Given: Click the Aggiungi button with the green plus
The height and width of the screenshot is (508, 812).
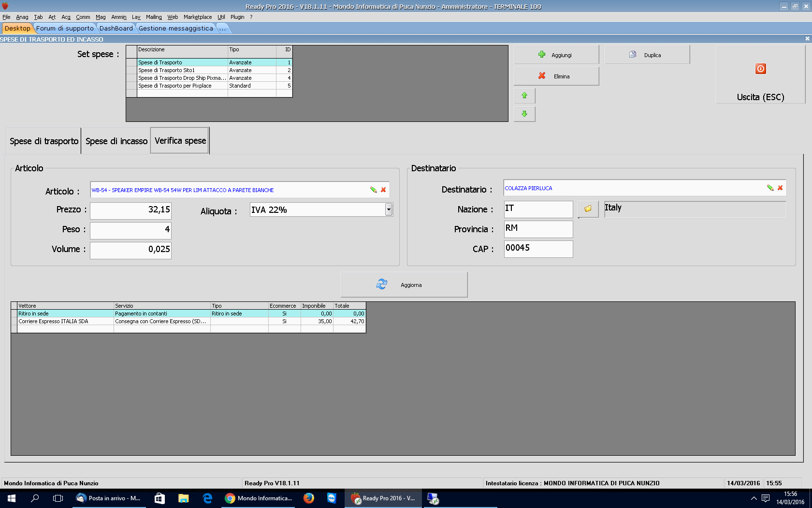Looking at the screenshot, I should 556,55.
